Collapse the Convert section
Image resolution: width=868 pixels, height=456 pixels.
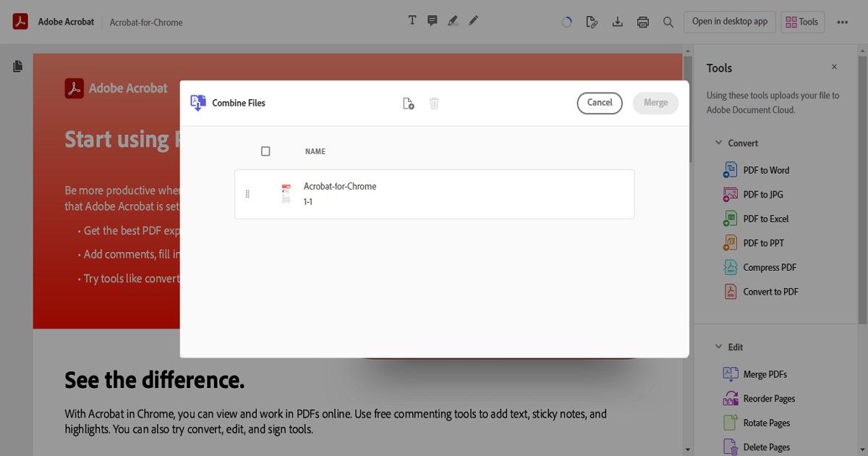coord(718,143)
